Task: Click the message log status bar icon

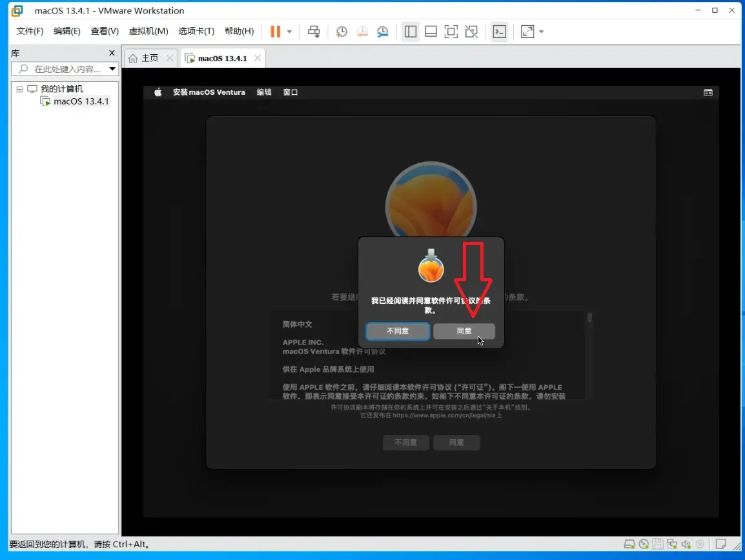Action: (x=720, y=544)
